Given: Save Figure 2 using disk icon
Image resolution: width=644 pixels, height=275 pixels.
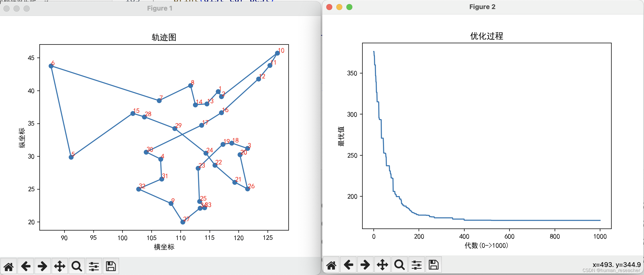Looking at the screenshot, I should [x=433, y=265].
